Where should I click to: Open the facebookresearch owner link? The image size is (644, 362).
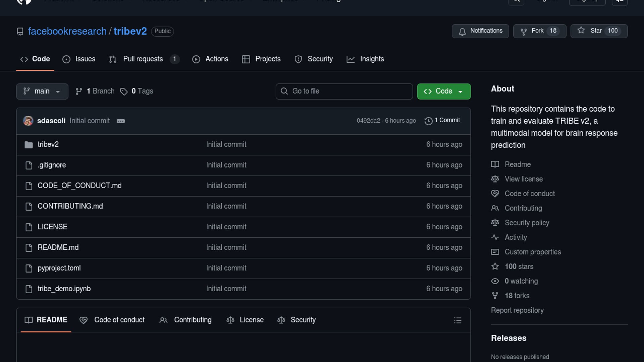point(67,31)
